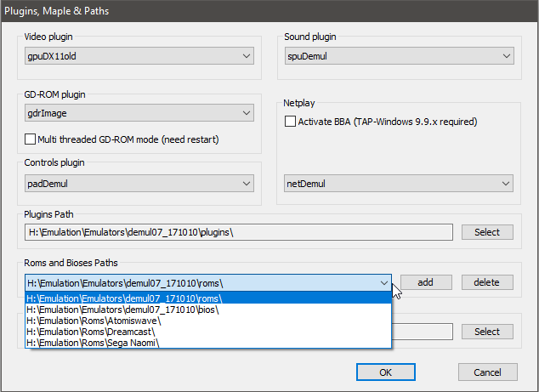Expand the Sound plugin spuDemul dropdown
Screen dimensions: 539x392
(399, 56)
